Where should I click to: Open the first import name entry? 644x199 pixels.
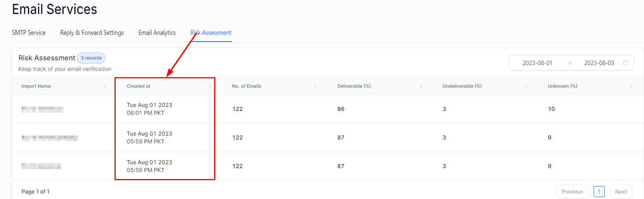click(x=42, y=109)
